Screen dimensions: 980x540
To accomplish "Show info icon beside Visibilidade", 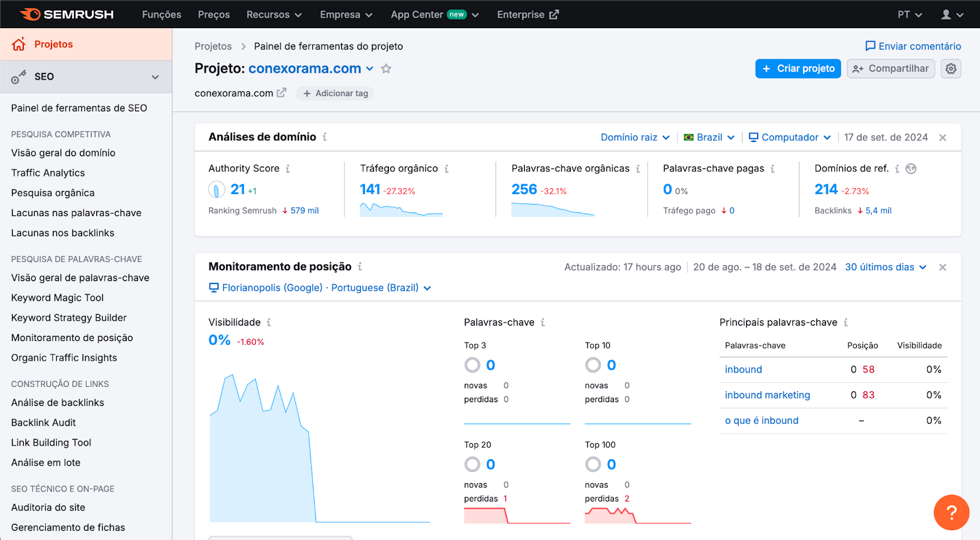I will pos(269,322).
